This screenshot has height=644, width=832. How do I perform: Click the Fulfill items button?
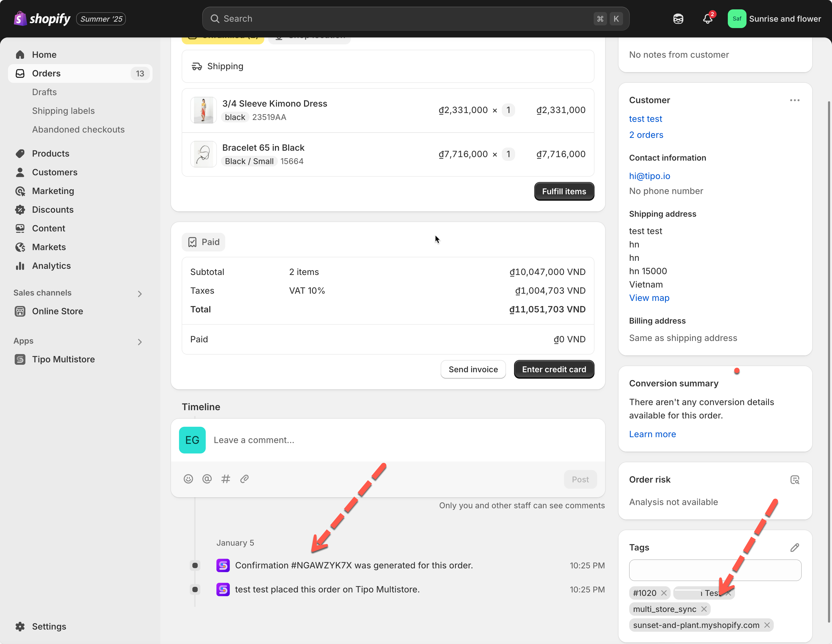(564, 191)
